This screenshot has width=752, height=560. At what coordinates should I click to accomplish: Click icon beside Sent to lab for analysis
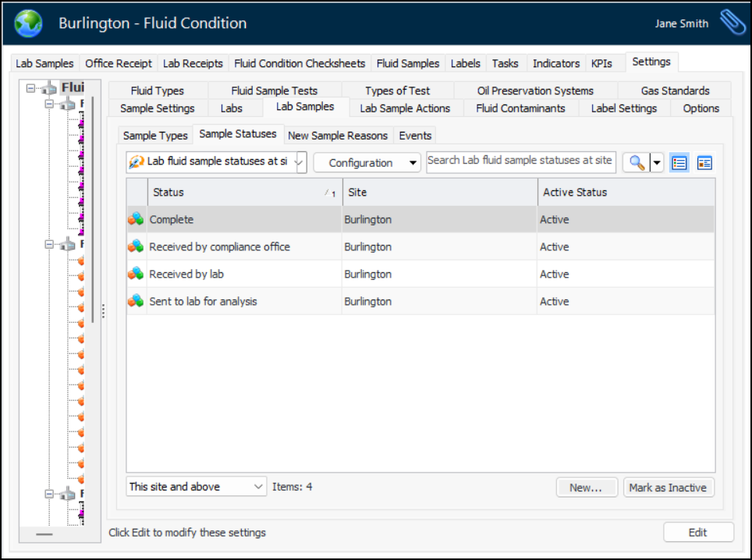pos(137,301)
